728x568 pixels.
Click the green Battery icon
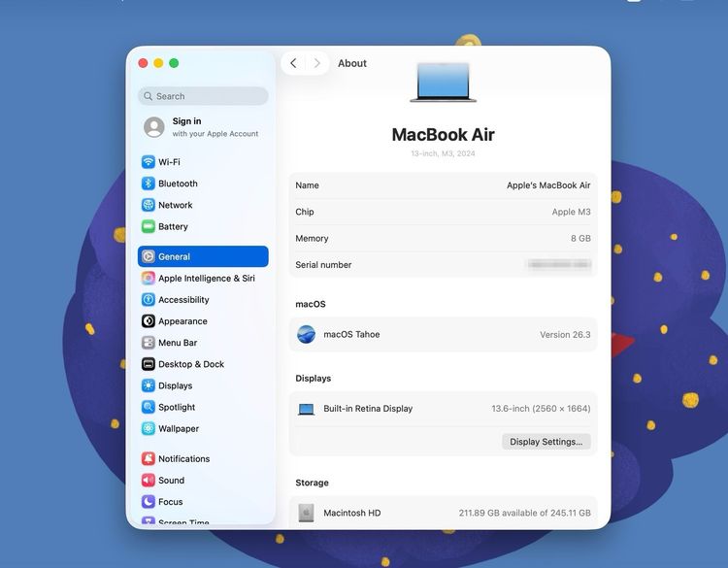coord(149,226)
